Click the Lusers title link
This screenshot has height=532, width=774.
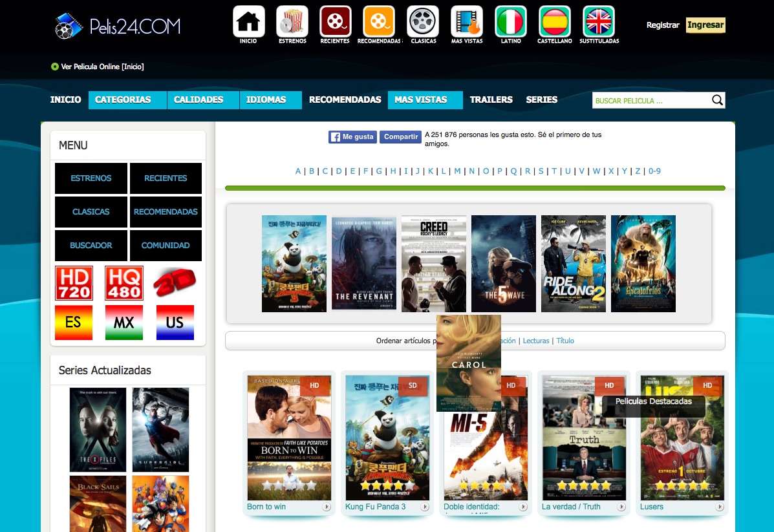(x=652, y=507)
